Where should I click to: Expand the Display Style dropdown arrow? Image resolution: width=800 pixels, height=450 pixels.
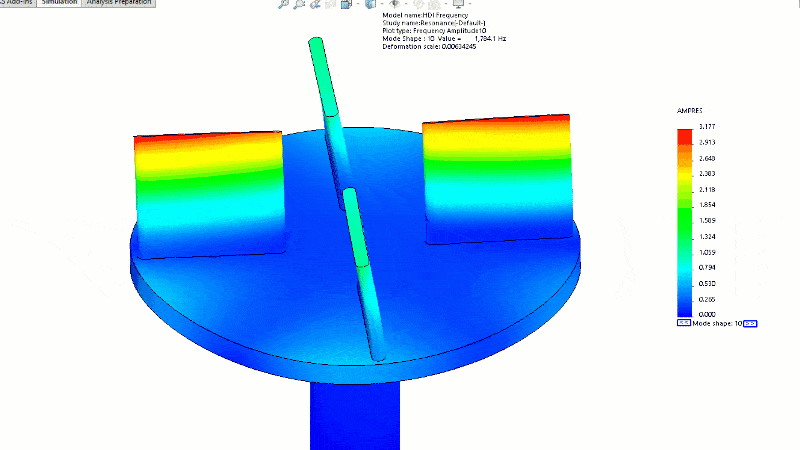pos(382,4)
